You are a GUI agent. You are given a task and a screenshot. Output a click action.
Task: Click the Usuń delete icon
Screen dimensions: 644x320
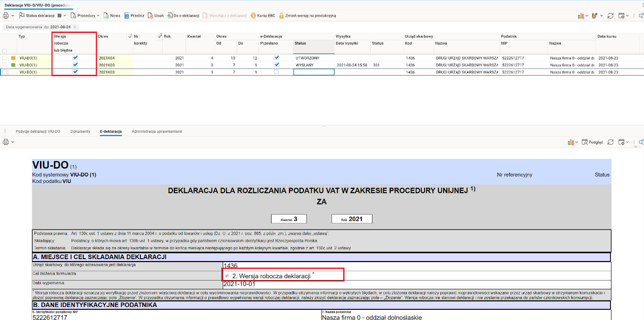point(150,15)
